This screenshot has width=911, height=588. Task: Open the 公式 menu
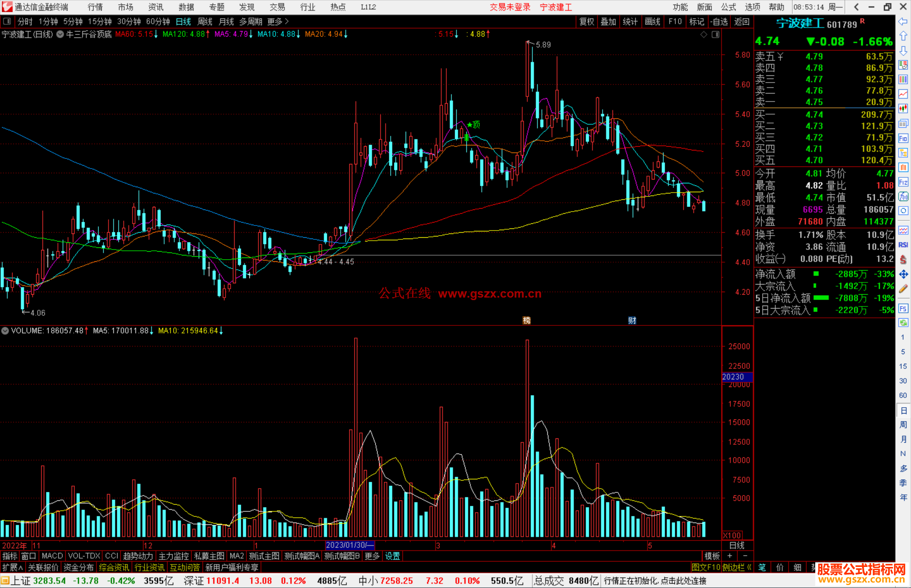[x=728, y=7]
